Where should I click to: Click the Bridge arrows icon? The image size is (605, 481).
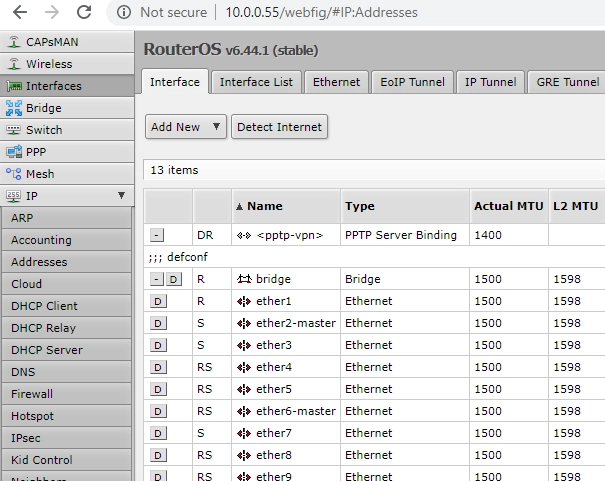[14, 108]
